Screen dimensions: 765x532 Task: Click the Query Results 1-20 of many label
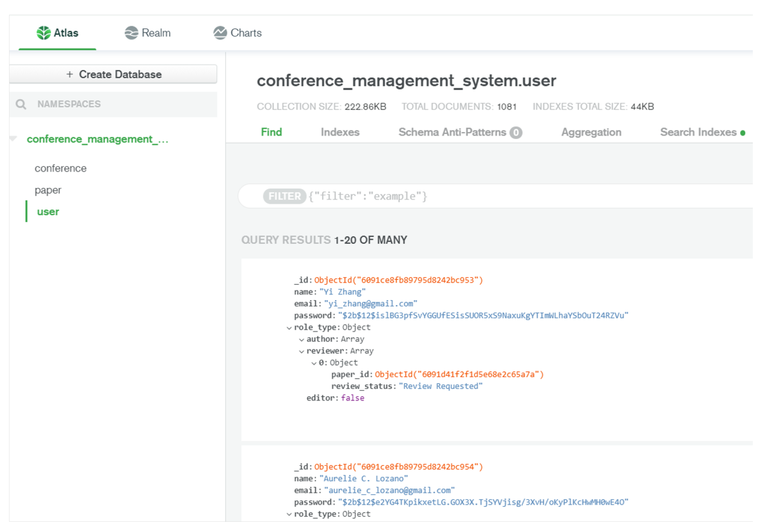tap(324, 240)
